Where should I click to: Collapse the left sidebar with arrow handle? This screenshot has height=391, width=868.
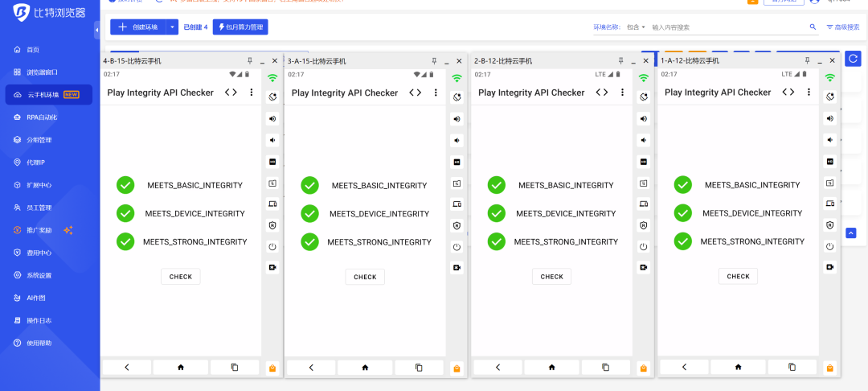point(97,30)
